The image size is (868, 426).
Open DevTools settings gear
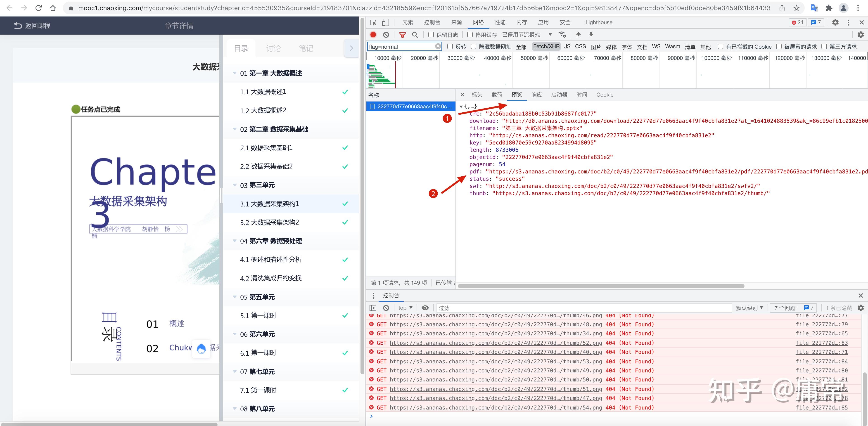coord(835,23)
